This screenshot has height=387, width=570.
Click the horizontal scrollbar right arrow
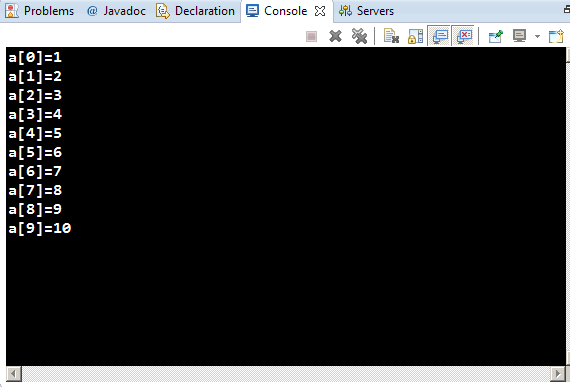coord(558,374)
